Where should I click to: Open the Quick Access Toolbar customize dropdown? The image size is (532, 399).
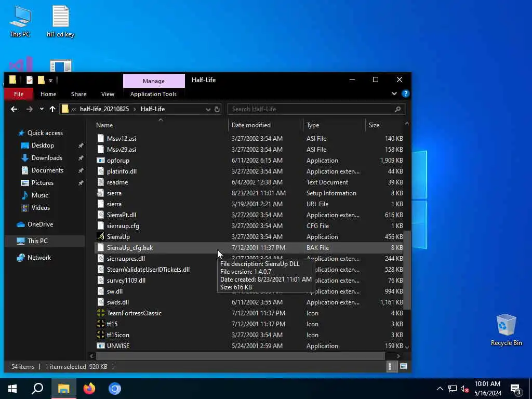[50, 81]
